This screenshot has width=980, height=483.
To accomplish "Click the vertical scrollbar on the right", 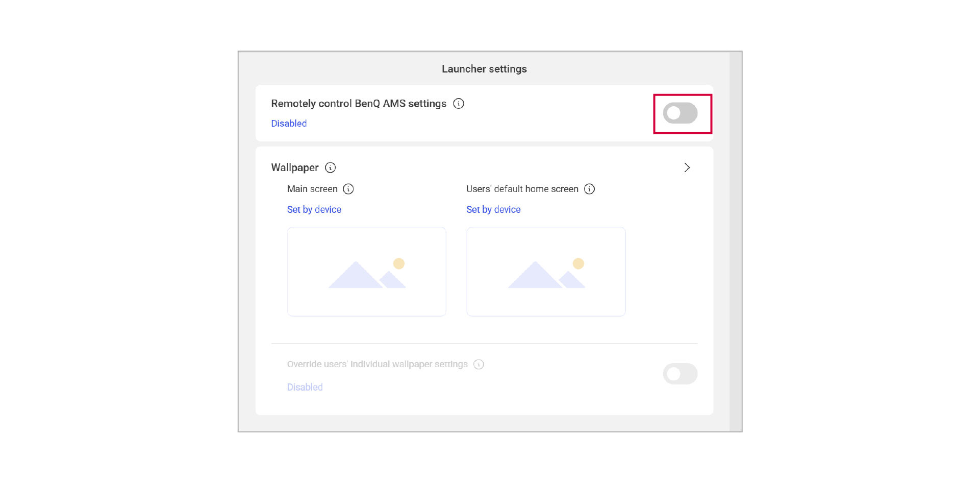I will click(x=735, y=241).
